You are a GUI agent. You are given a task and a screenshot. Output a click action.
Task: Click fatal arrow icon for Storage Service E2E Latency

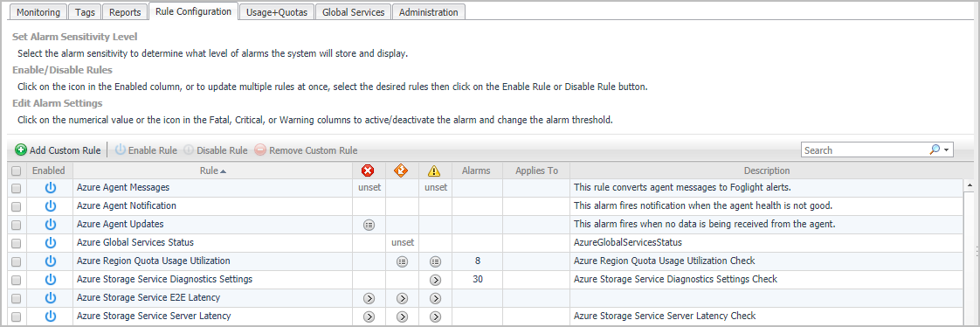[369, 298]
